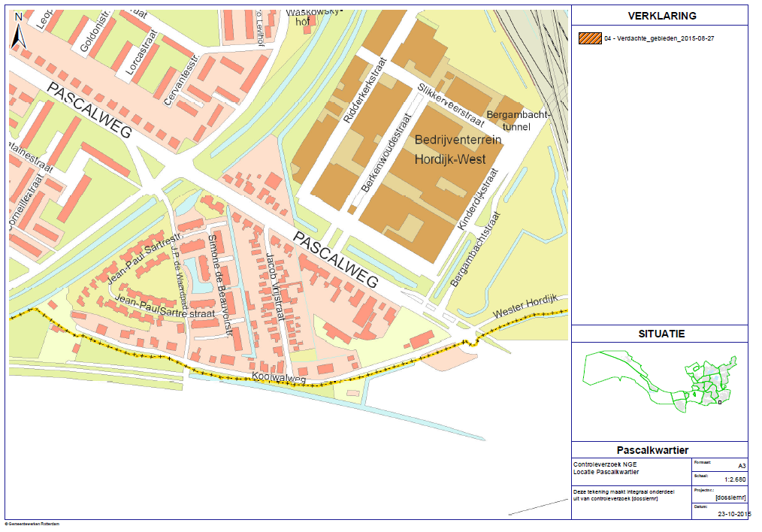Open the green outlined situation overview map

tap(660, 382)
